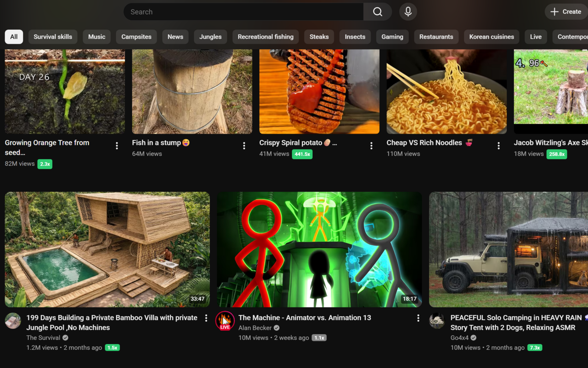Select the Music chip
Viewport: 588px width, 368px height.
(x=97, y=37)
